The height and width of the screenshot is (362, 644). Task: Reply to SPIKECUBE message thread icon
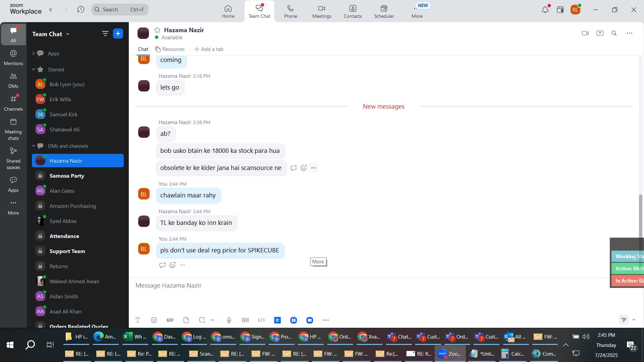point(162,265)
